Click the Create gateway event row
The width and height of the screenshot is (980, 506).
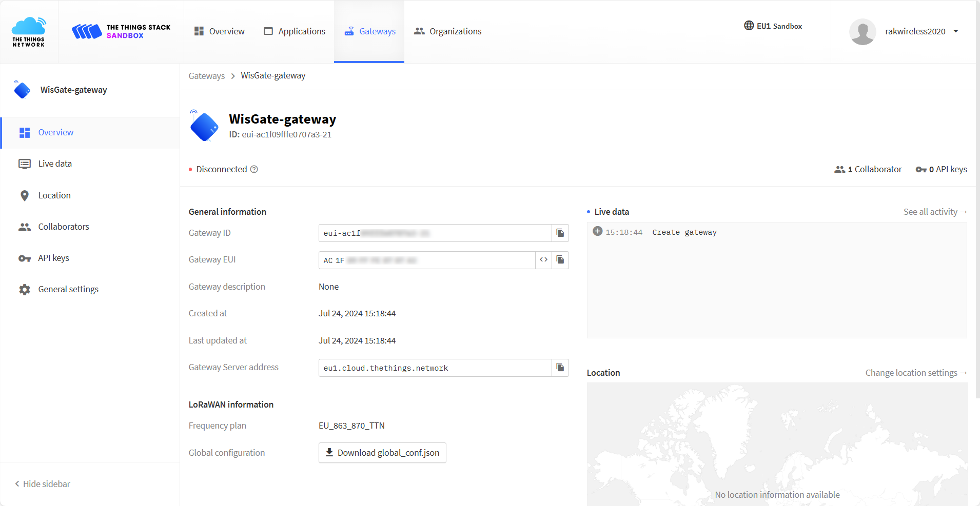click(777, 232)
